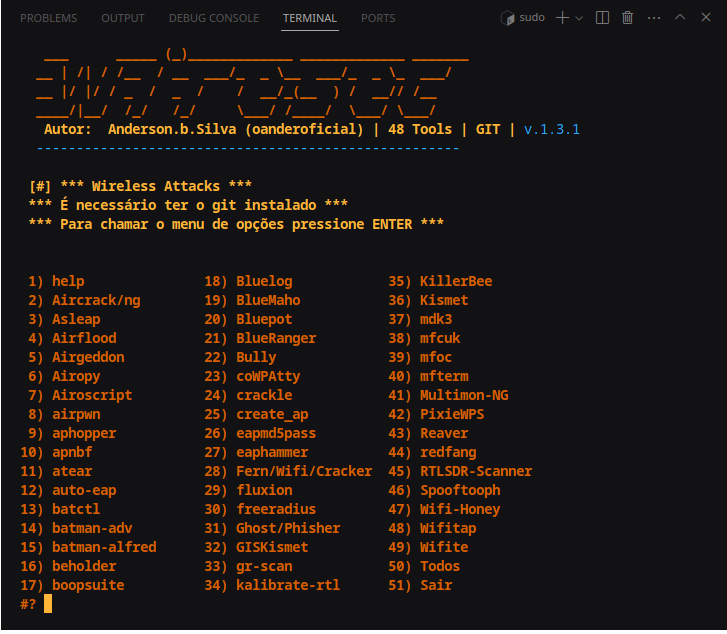
Task: Click option '45) RTLSDR-Scanner'
Action: click(460, 471)
